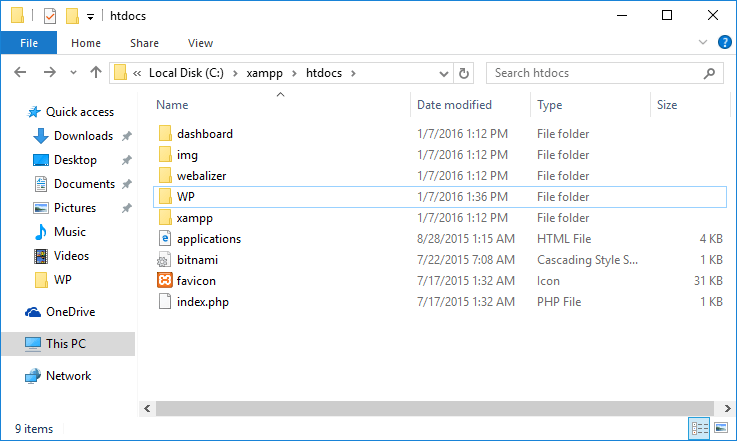Viewport: 737px width, 441px height.
Task: Sort by Date modified column header
Action: 454,105
